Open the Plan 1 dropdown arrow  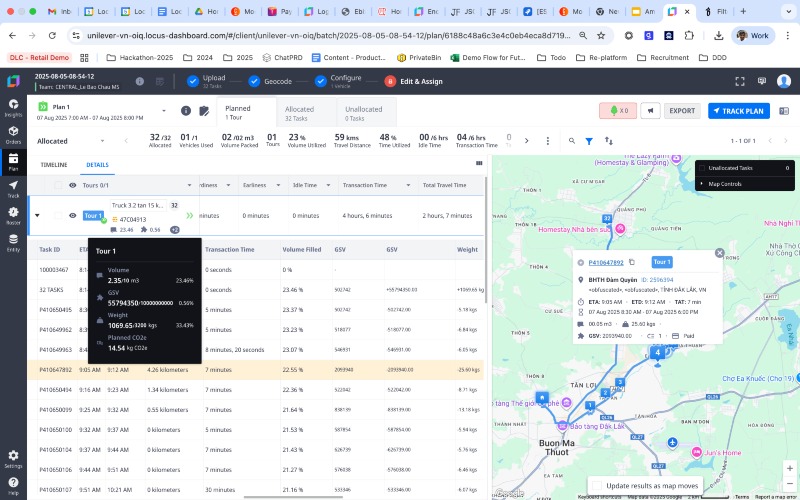[x=163, y=111]
